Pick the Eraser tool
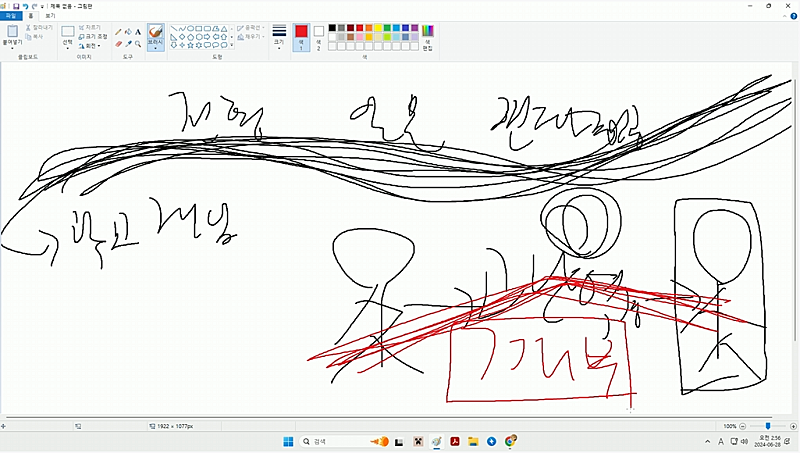 coord(118,44)
